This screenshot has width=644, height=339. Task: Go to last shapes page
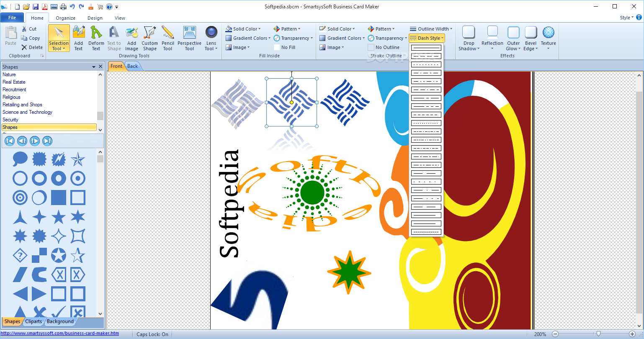[47, 141]
